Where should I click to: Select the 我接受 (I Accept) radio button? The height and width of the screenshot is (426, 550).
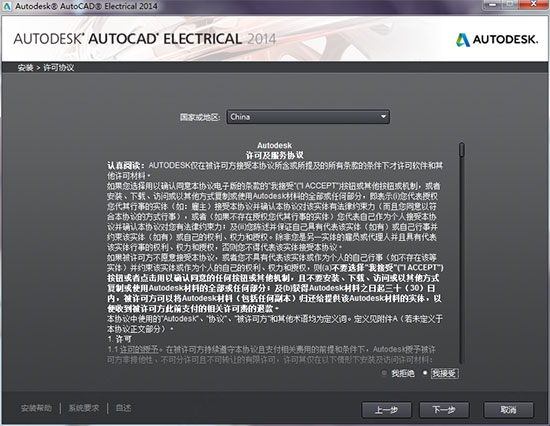[x=425, y=373]
